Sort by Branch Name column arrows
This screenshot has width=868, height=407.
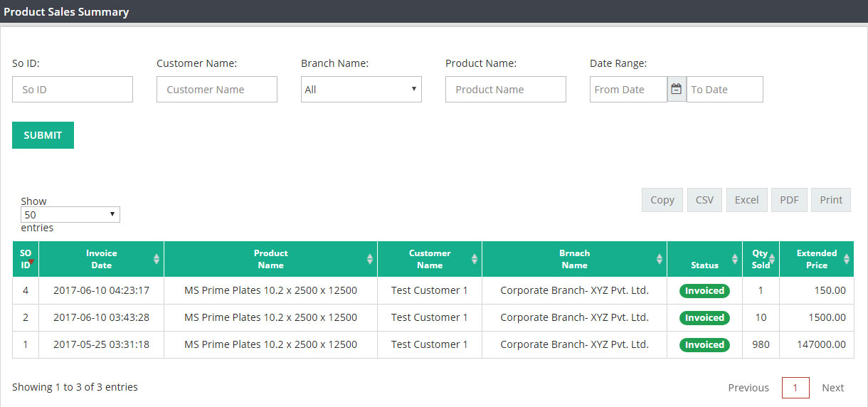[660, 259]
